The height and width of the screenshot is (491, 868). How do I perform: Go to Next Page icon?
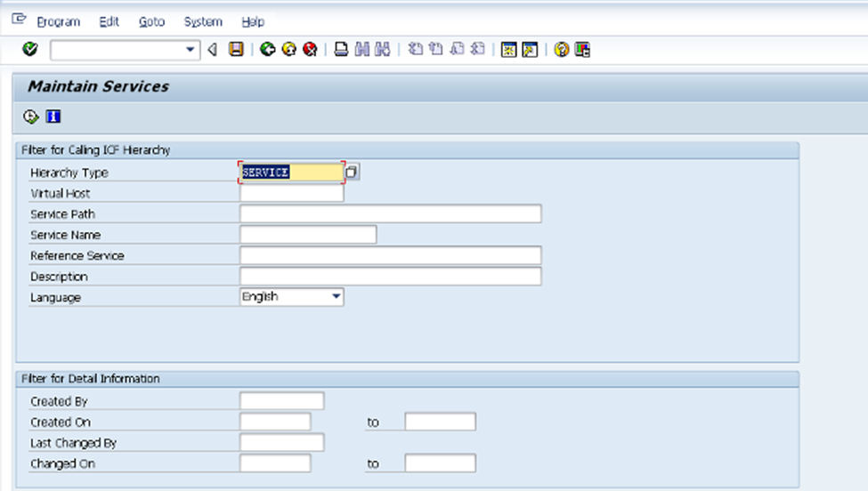pyautogui.click(x=458, y=49)
